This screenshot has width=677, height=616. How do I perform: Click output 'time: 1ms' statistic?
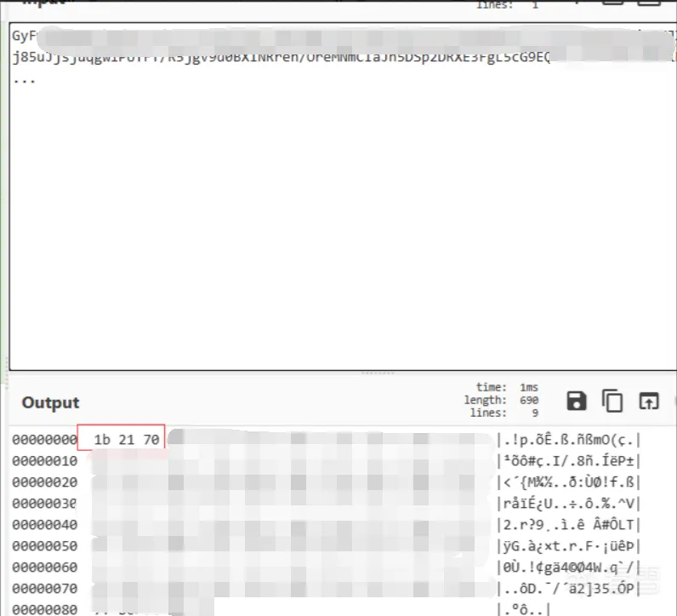tap(507, 387)
